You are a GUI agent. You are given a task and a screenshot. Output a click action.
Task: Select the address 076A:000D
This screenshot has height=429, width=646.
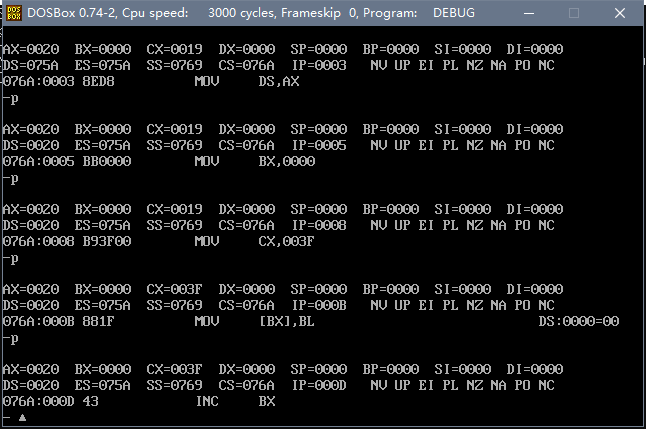[x=39, y=401]
